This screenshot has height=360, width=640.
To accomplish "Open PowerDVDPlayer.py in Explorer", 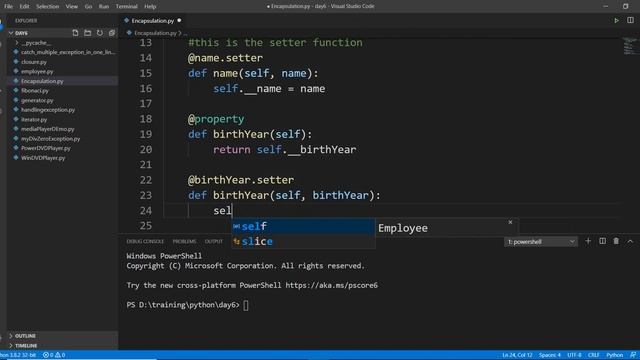I will 45,148.
